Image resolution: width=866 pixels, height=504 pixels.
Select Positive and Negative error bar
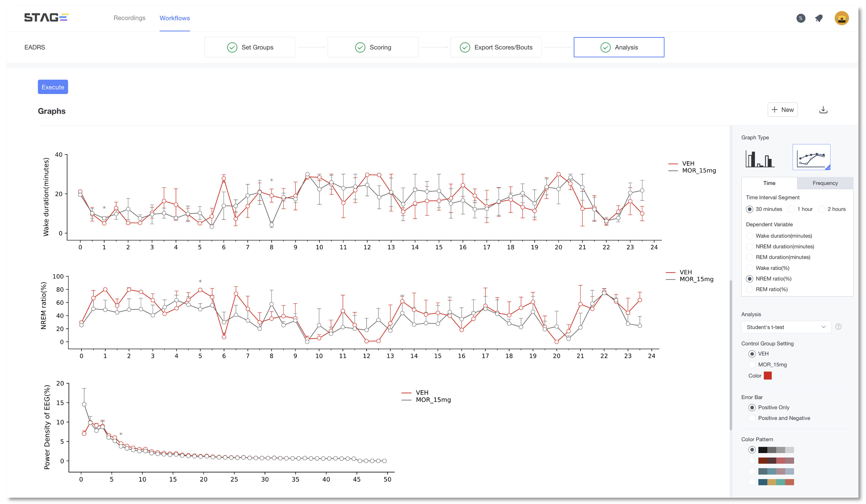click(x=752, y=418)
